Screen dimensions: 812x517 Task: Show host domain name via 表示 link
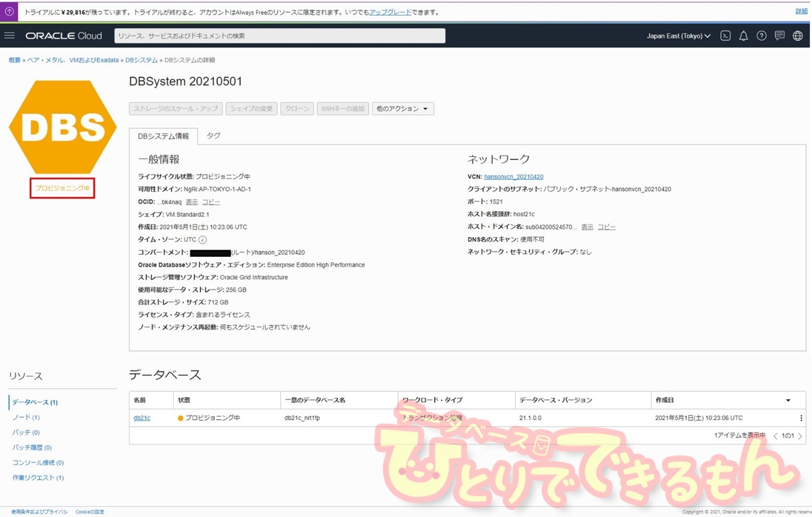click(x=587, y=227)
